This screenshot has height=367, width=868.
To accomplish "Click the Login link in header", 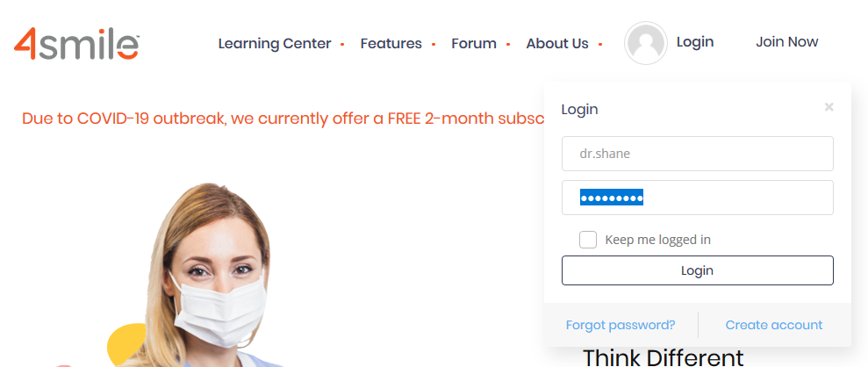I will pyautogui.click(x=695, y=41).
